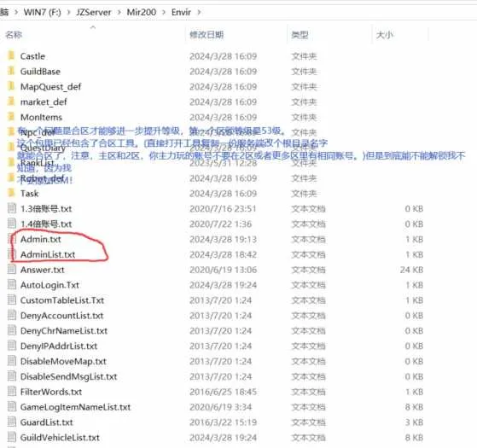Screen dimensions: 477x448
Task: Click the date 2016/6/25 18:45
Action: click(223, 392)
